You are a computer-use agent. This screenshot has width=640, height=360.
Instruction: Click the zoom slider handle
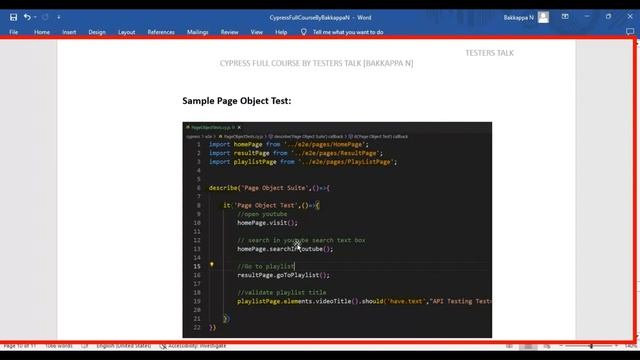591,346
